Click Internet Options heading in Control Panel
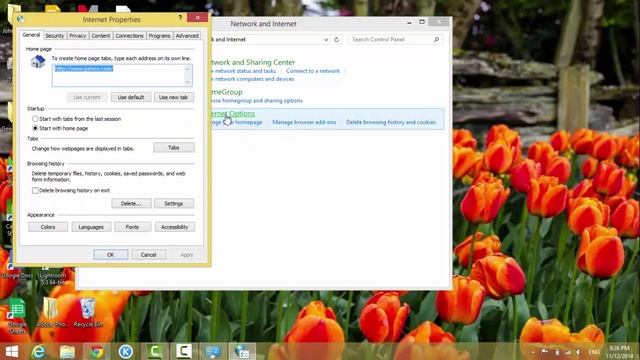Screen dimensions: 640x360 233,114
